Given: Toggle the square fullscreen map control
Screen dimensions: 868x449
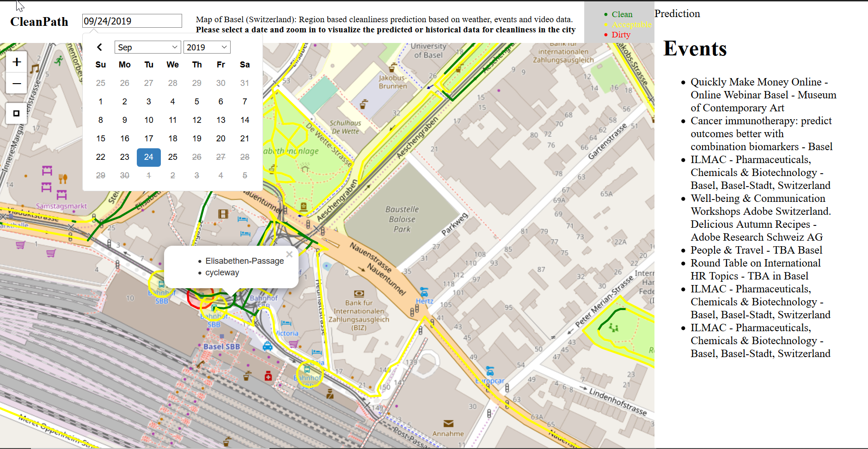Looking at the screenshot, I should (16, 113).
